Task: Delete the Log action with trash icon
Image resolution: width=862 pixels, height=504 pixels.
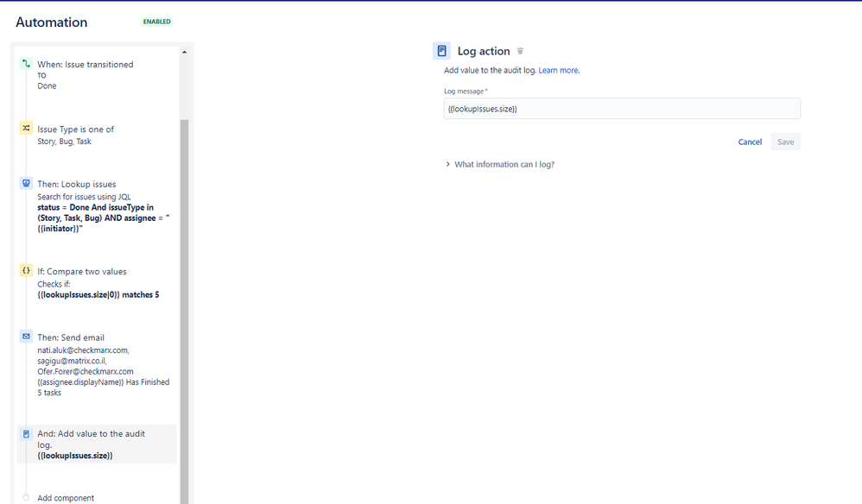Action: pos(520,51)
